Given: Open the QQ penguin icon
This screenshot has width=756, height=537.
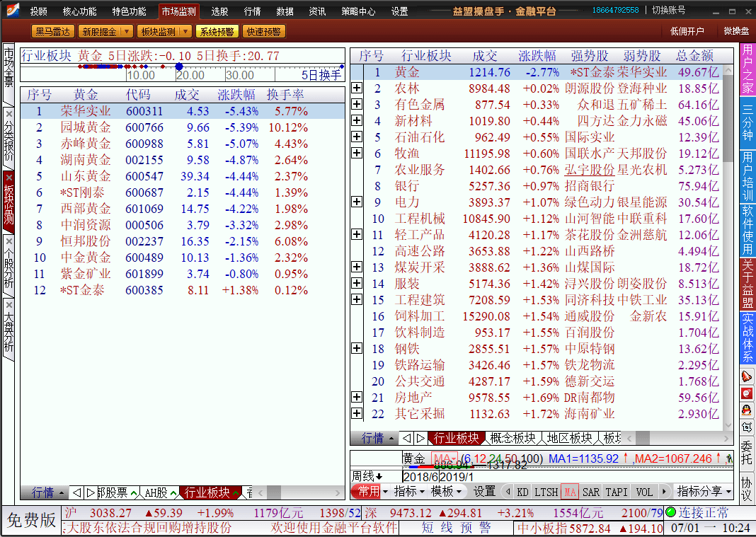Looking at the screenshot, I should [746, 410].
